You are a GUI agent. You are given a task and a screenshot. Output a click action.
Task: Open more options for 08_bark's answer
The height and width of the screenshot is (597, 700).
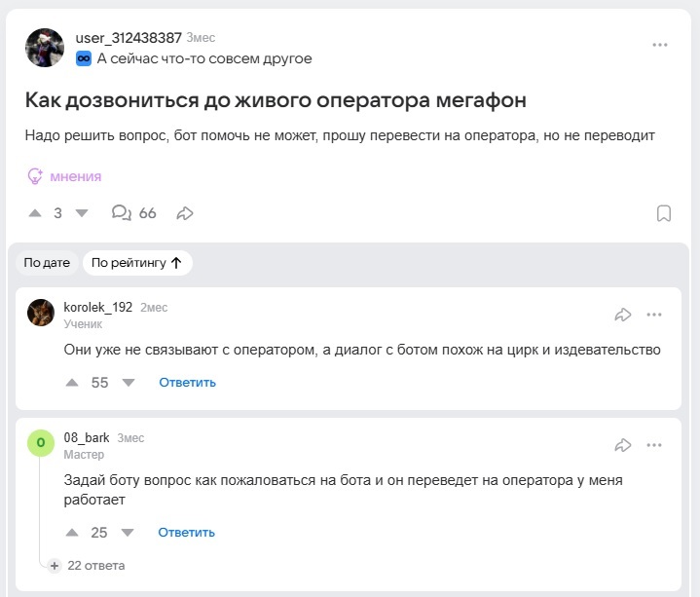pos(654,445)
